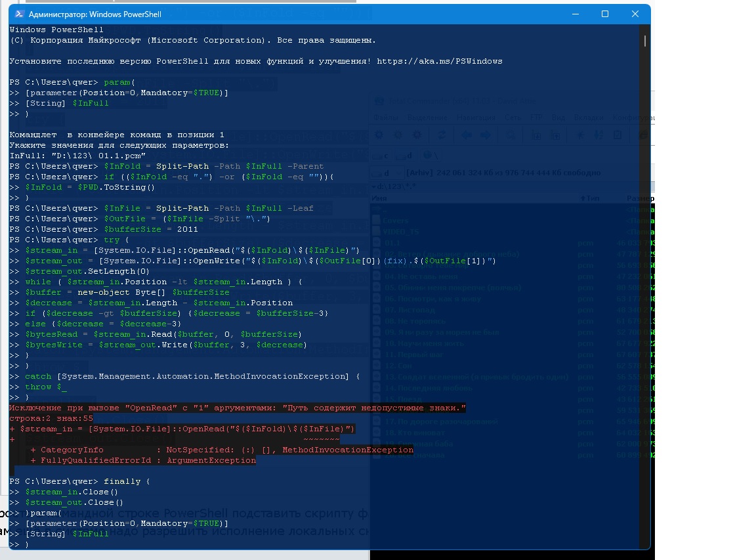
Task: Click the red 'Исключение при вызове OpenRead' error line
Action: [x=237, y=408]
